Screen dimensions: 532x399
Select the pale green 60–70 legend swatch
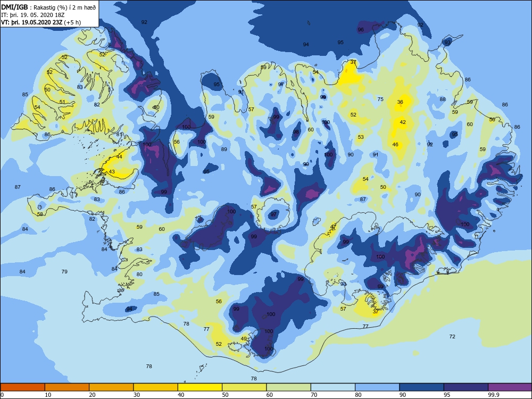click(289, 387)
